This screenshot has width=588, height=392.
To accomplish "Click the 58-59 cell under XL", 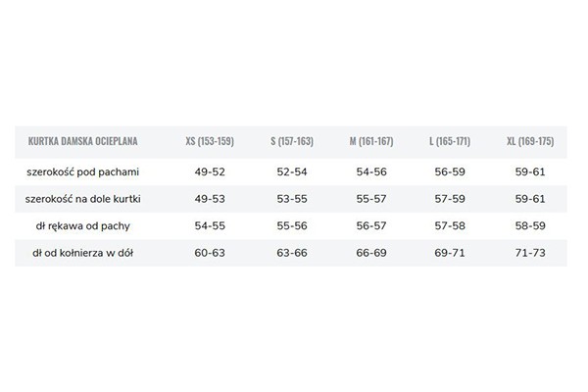I will click(530, 225).
